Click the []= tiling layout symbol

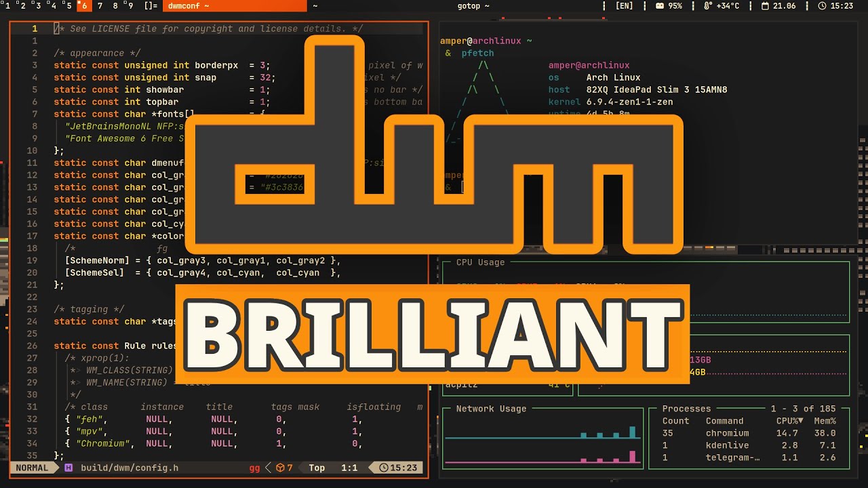tap(151, 5)
